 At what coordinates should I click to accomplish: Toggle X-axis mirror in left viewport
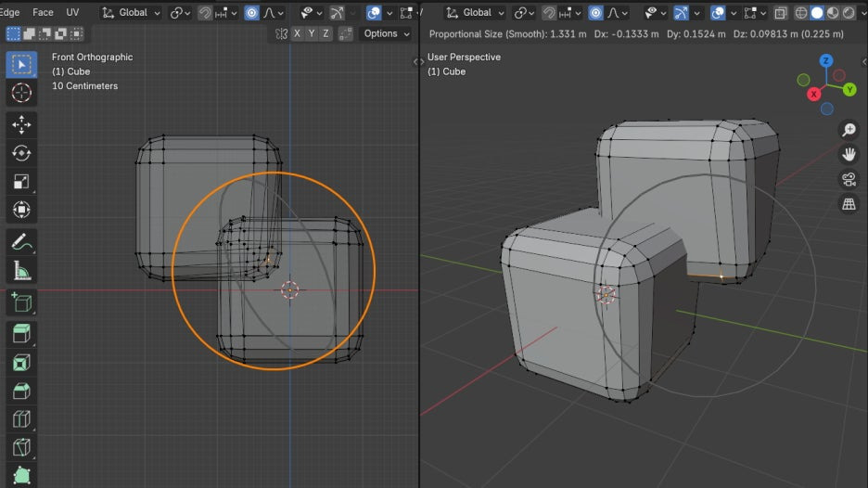[x=297, y=33]
